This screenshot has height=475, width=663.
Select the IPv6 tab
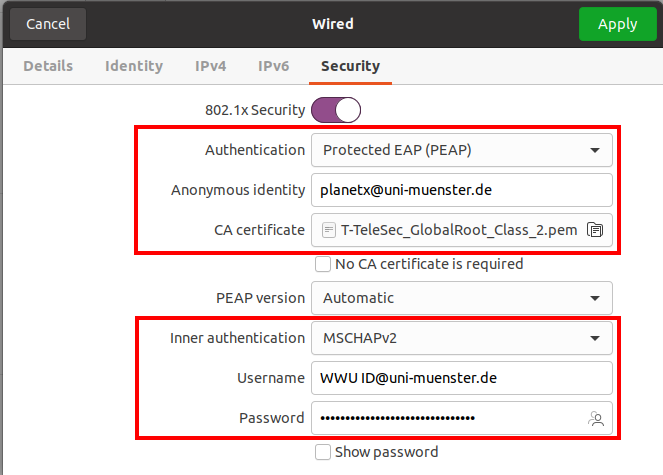(274, 66)
